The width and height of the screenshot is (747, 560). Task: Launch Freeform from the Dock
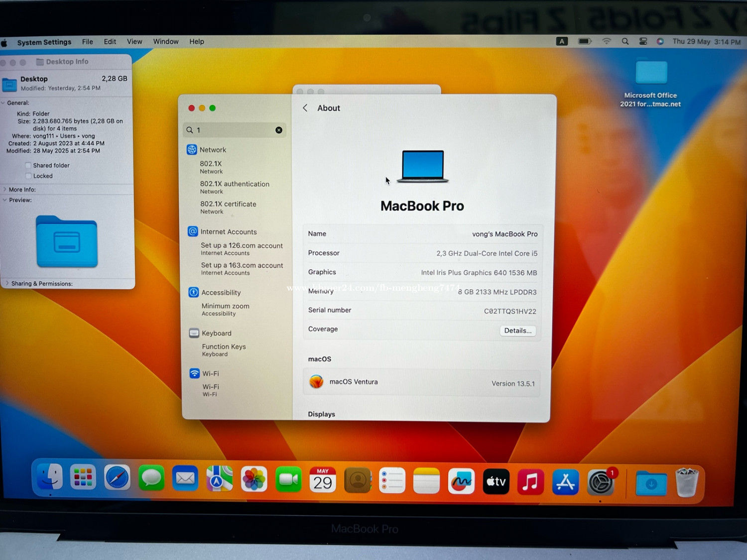coord(461,481)
